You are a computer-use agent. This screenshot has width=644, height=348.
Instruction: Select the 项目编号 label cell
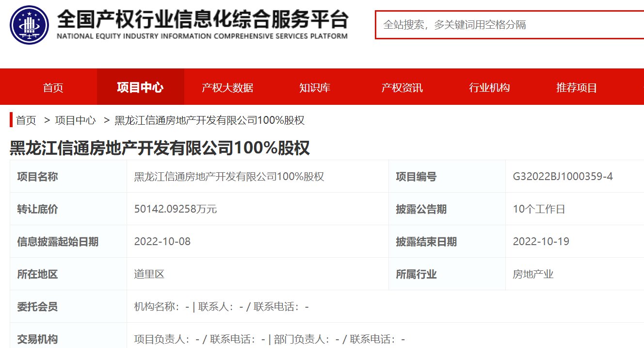pos(447,177)
